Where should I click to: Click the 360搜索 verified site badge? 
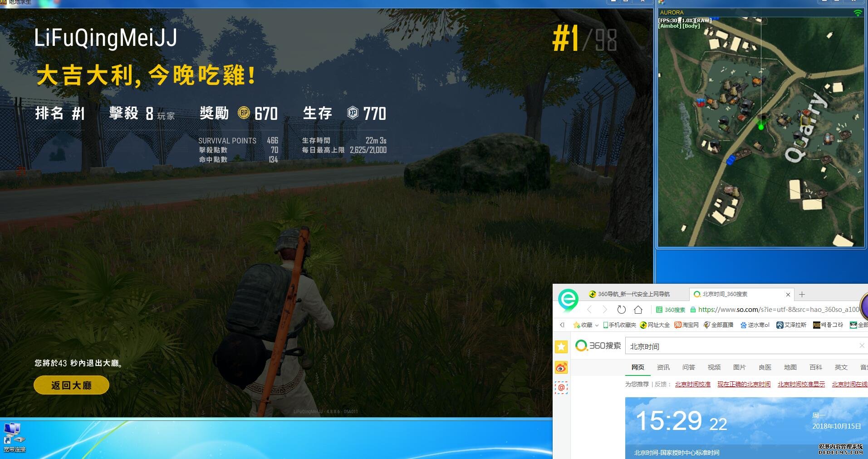pos(671,310)
